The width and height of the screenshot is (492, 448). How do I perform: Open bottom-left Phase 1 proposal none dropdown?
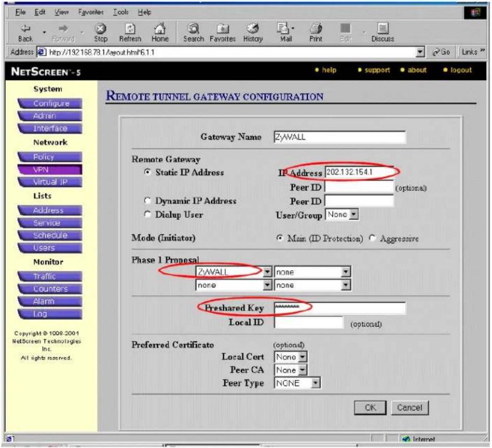[267, 285]
